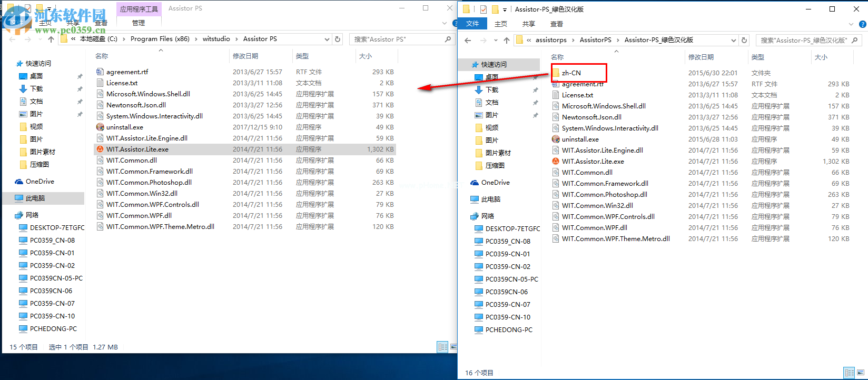Expand the ribbon in left window
The image size is (868, 380).
[445, 23]
